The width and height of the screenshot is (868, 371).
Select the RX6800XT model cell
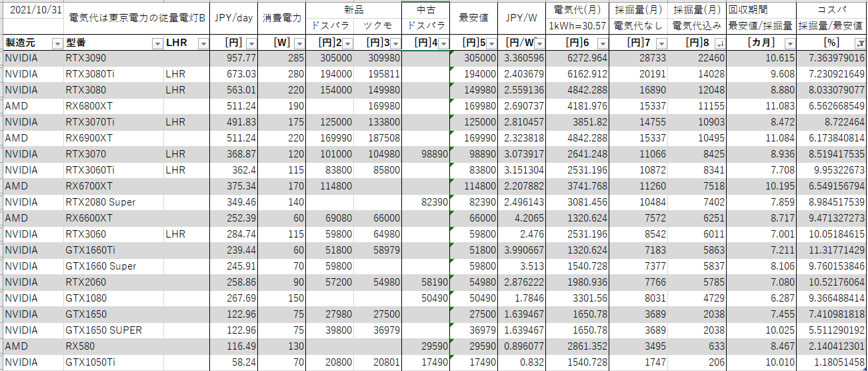tap(113, 106)
